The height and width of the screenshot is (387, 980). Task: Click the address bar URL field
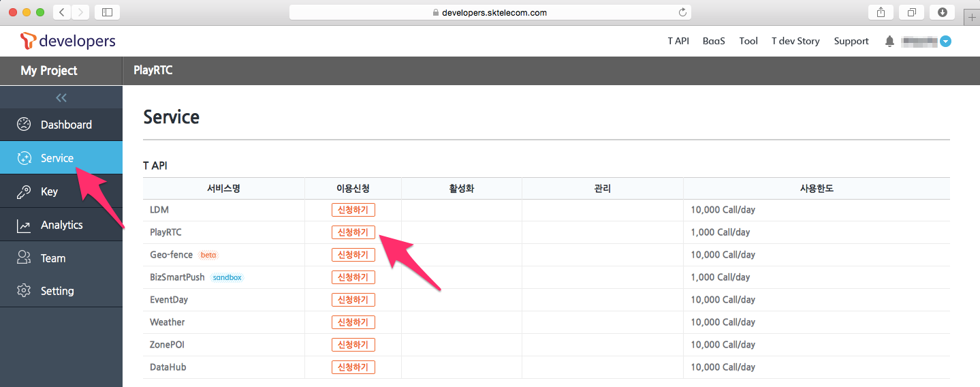click(x=490, y=12)
